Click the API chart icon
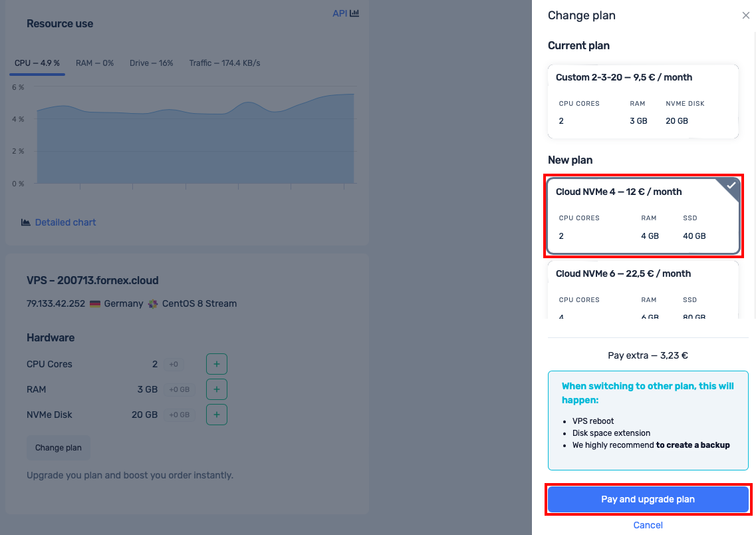This screenshot has width=756, height=535. pyautogui.click(x=354, y=13)
